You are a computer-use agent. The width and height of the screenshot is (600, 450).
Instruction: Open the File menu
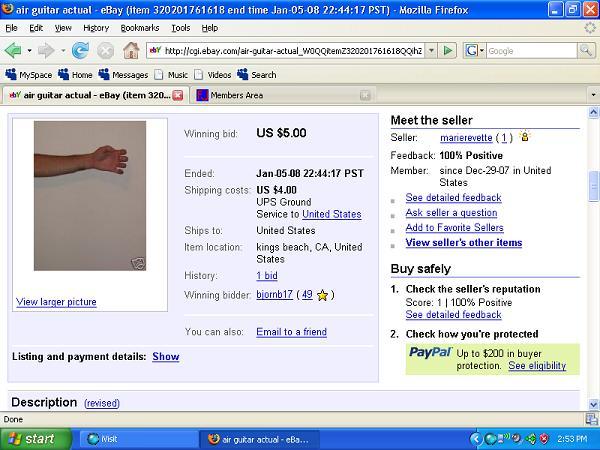(11, 28)
